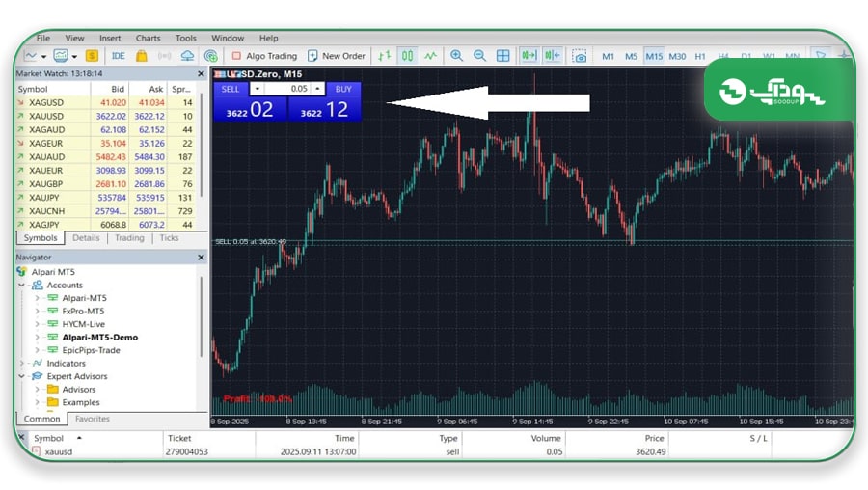868x490 pixels.
Task: Select the H1 timeframe
Action: pyautogui.click(x=700, y=56)
